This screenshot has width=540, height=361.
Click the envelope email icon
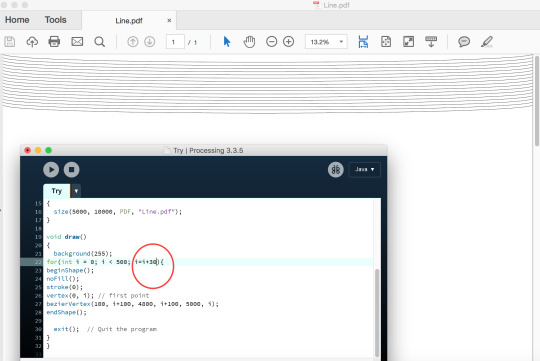77,42
